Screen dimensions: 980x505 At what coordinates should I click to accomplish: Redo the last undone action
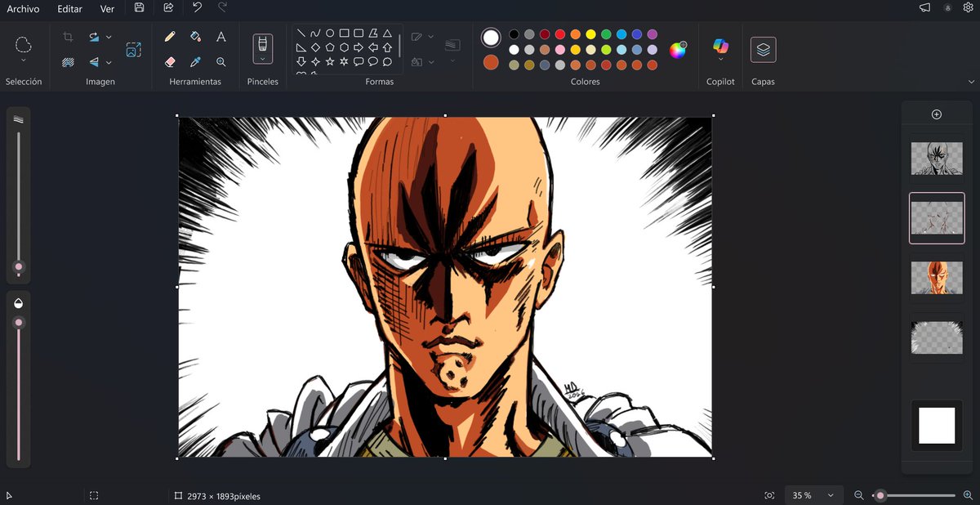222,7
